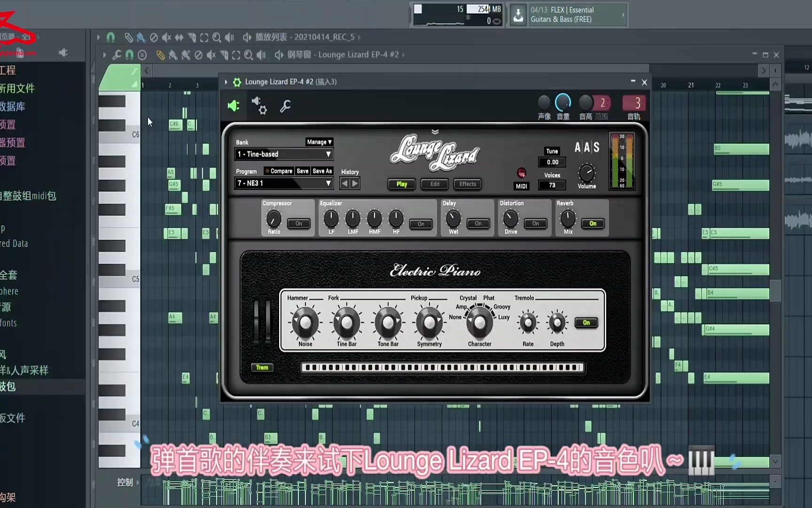Click the piano roll vertical scrollbar thumb
Viewport: 812px width, 508px height.
[x=775, y=290]
